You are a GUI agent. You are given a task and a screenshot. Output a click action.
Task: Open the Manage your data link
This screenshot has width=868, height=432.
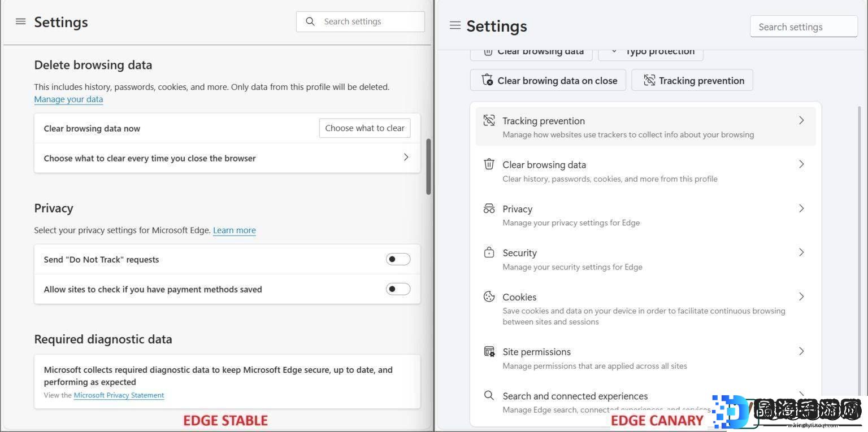point(68,99)
